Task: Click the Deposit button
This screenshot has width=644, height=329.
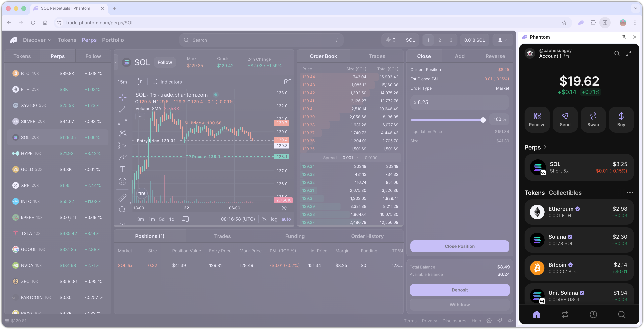Action: tap(459, 290)
